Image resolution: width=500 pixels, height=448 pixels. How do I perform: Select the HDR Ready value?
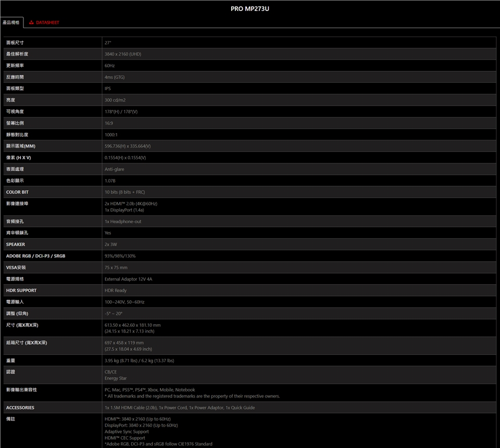[x=116, y=290]
